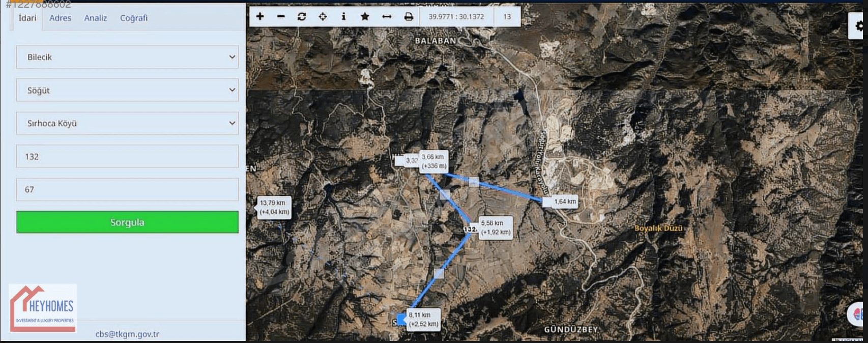Open the Coğrafi tab
868x343 pixels.
pyautogui.click(x=134, y=18)
